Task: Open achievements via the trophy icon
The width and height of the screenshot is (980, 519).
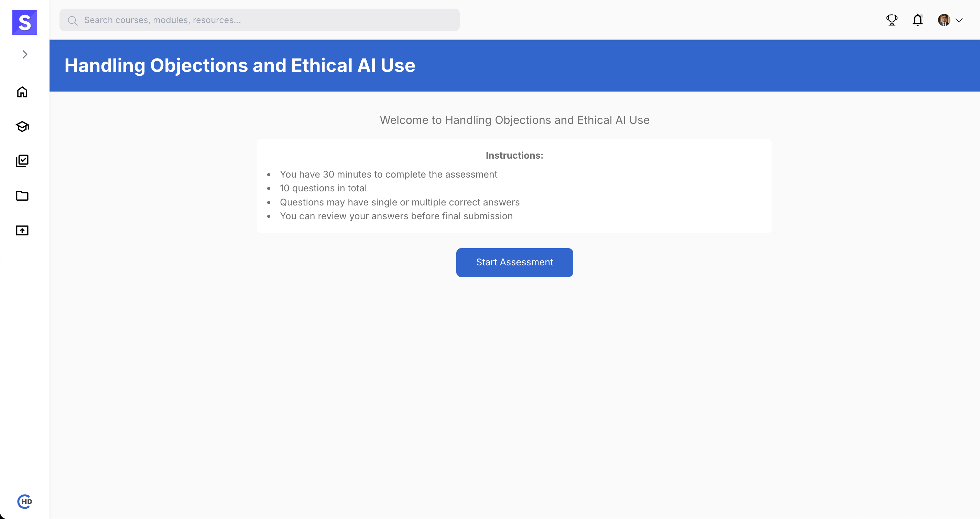Action: pos(892,20)
